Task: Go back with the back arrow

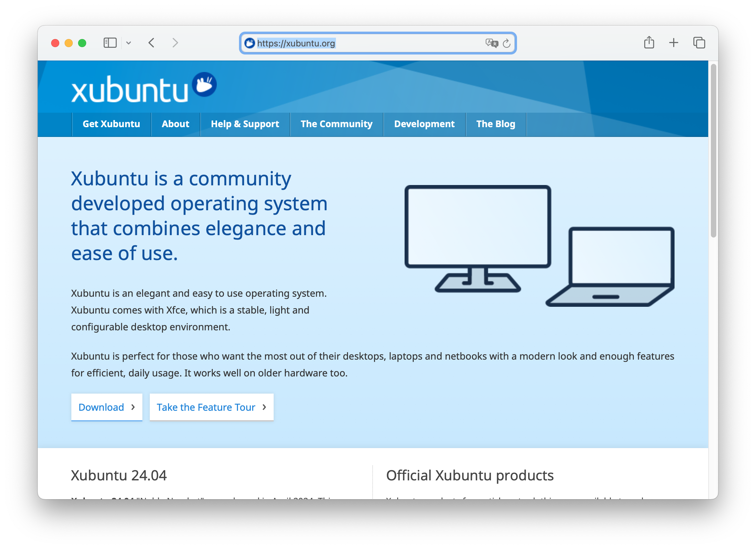Action: point(151,43)
